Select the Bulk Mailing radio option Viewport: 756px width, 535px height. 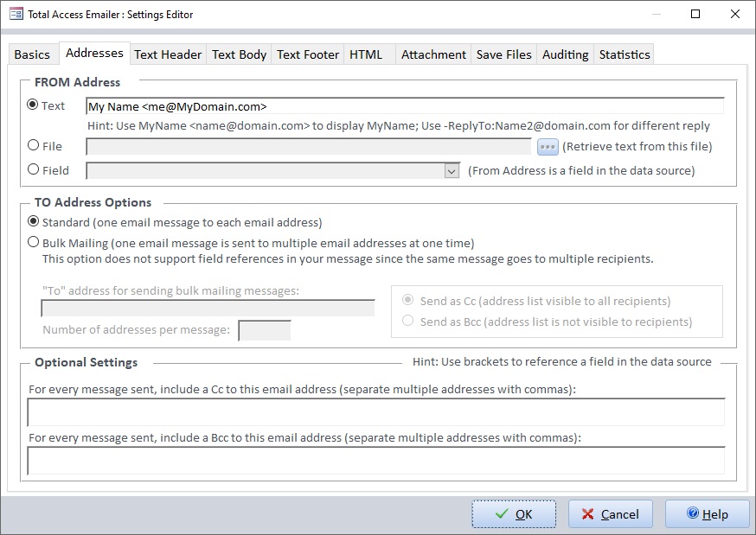click(x=33, y=242)
